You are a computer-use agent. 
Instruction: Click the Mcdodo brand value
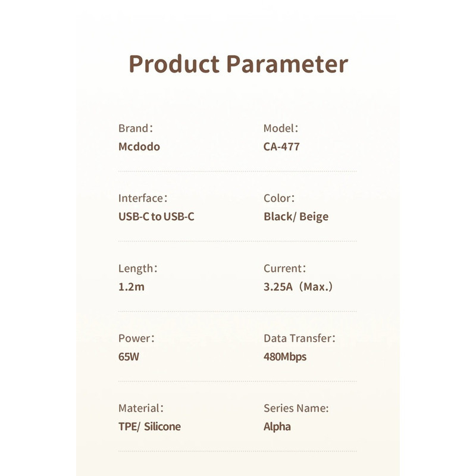(x=139, y=146)
